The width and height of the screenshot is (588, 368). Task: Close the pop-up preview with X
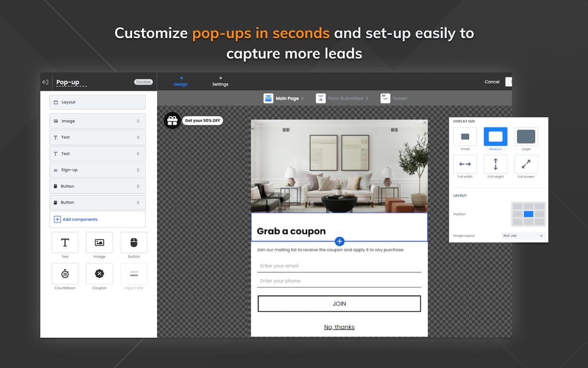(x=424, y=123)
